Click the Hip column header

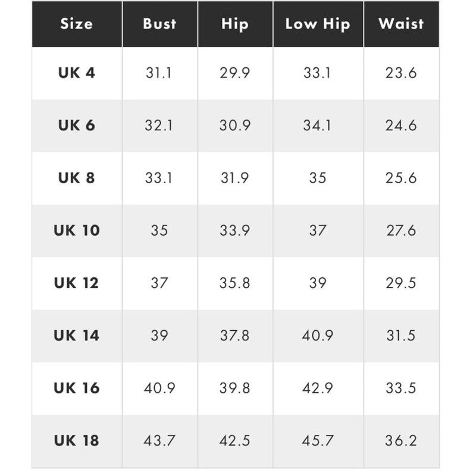point(235,24)
